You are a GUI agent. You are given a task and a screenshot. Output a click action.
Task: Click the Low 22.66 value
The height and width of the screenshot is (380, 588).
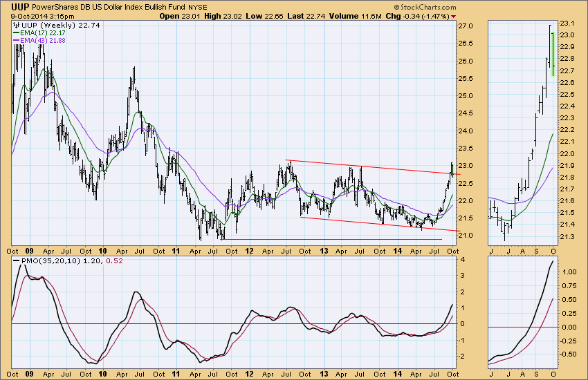point(265,16)
